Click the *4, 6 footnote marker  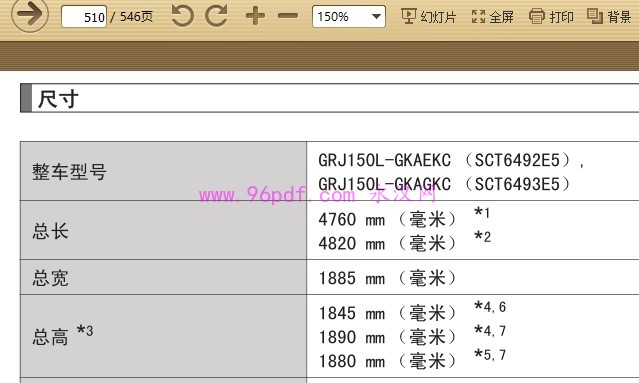pos(490,307)
